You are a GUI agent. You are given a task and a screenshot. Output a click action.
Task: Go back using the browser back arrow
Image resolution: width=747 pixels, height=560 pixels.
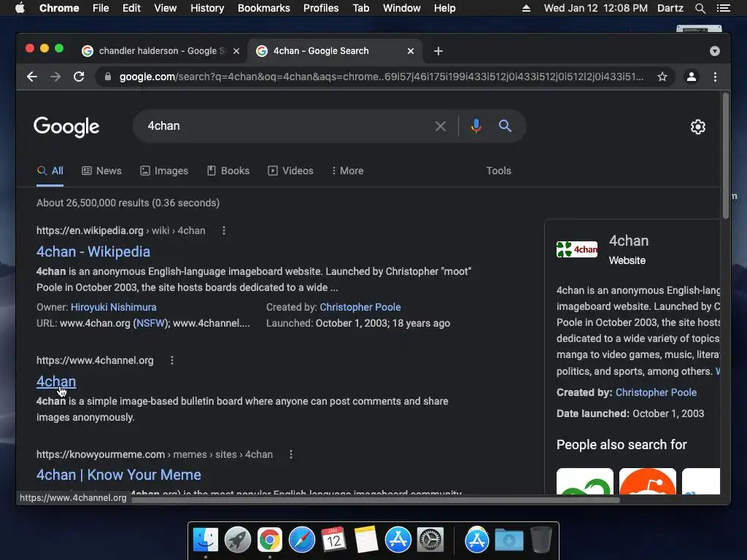coord(32,77)
